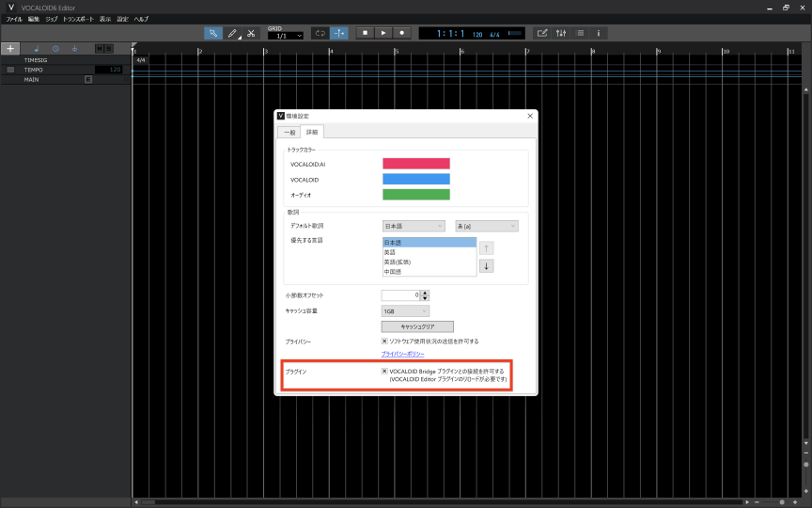Open the GRID 1/1 quantize dropdown
This screenshot has width=812, height=508.
coord(285,36)
